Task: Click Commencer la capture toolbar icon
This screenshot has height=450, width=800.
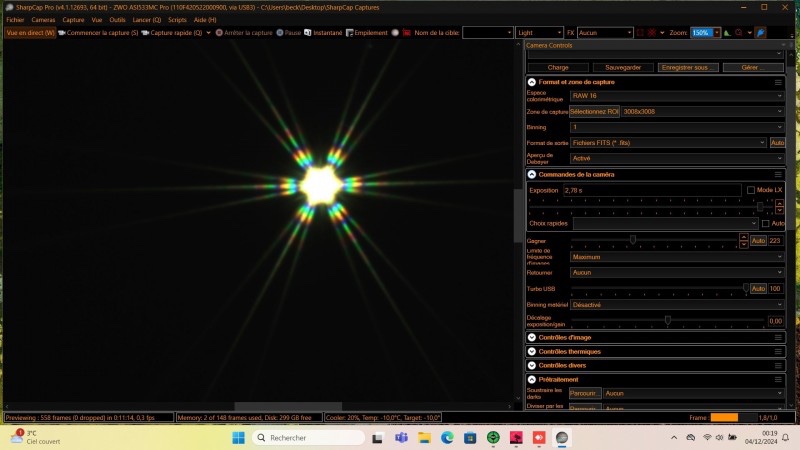Action: [x=62, y=33]
